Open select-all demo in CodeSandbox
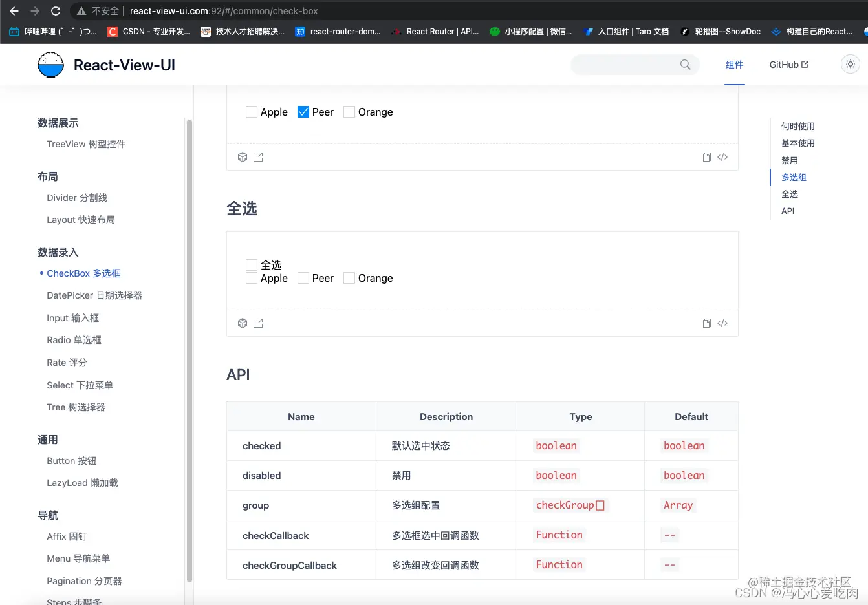 243,323
